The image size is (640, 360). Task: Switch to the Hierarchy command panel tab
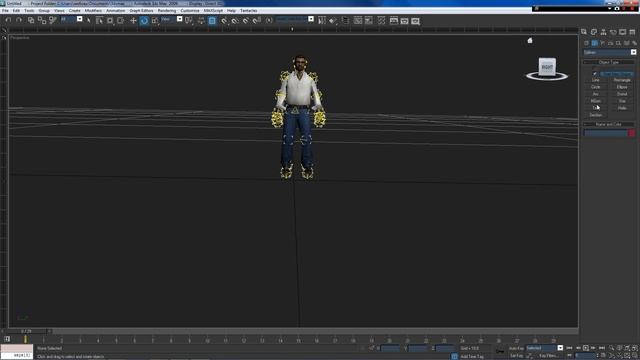tap(603, 32)
